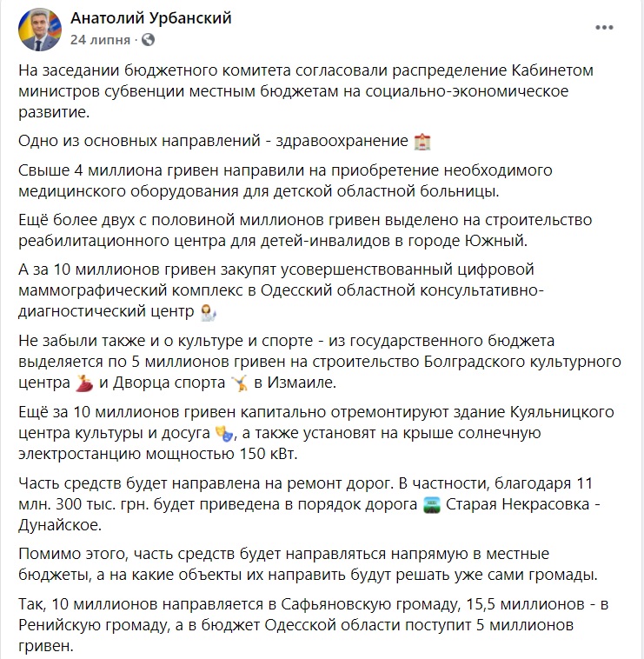Click the paragraph starting На заседании бюджетного комитета
This screenshot has width=644, height=659.
305,91
